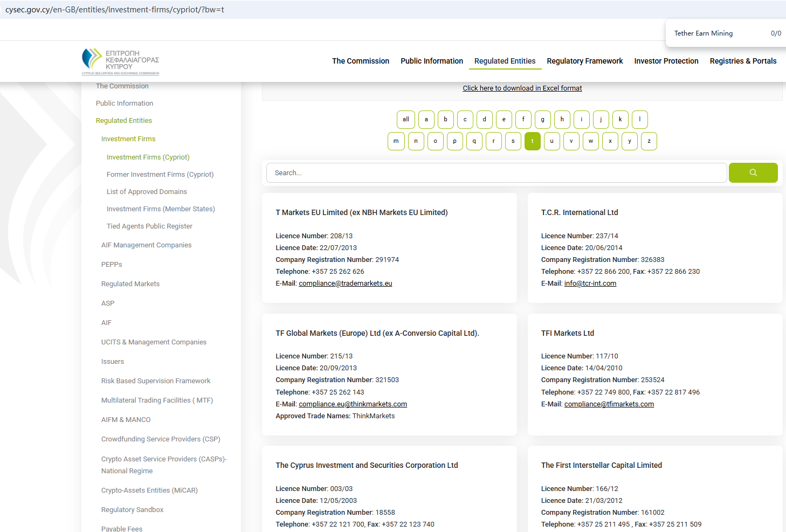Click the info@tcr-int.com email link

pos(590,284)
